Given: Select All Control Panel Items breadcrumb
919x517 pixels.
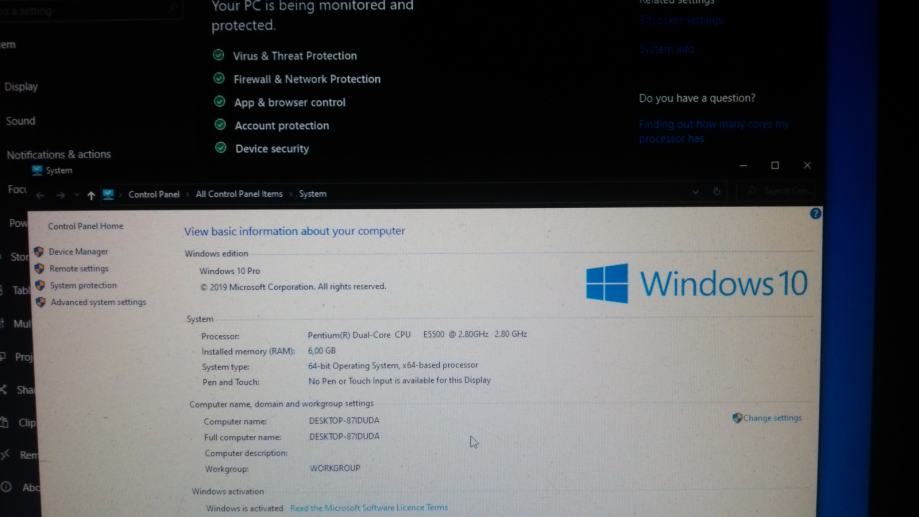Looking at the screenshot, I should click(239, 194).
